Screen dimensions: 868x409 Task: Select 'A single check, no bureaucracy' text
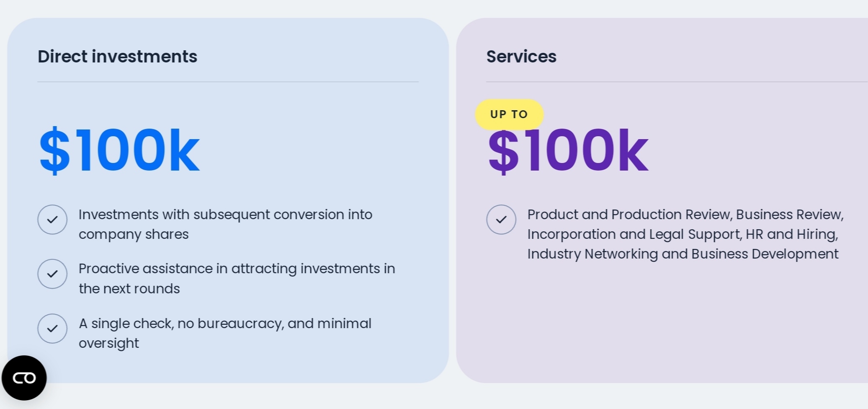point(225,333)
